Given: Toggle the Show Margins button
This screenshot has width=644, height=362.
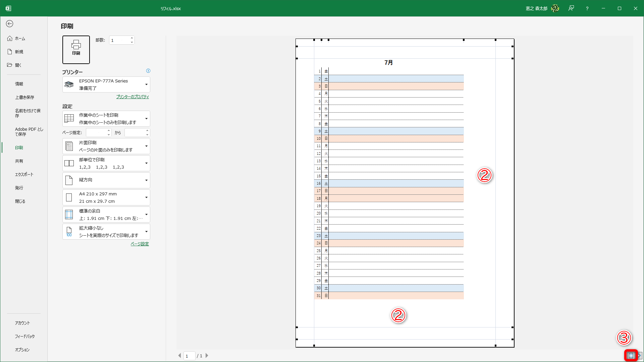Looking at the screenshot, I should (x=631, y=356).
